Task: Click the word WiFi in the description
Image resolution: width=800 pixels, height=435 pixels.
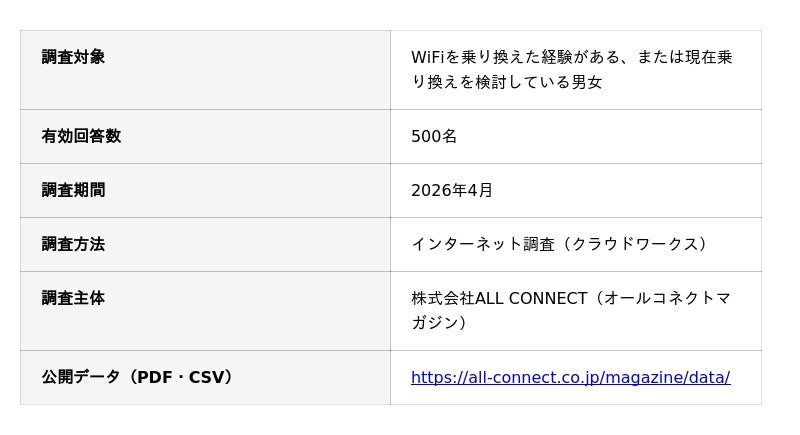Action: tap(428, 57)
